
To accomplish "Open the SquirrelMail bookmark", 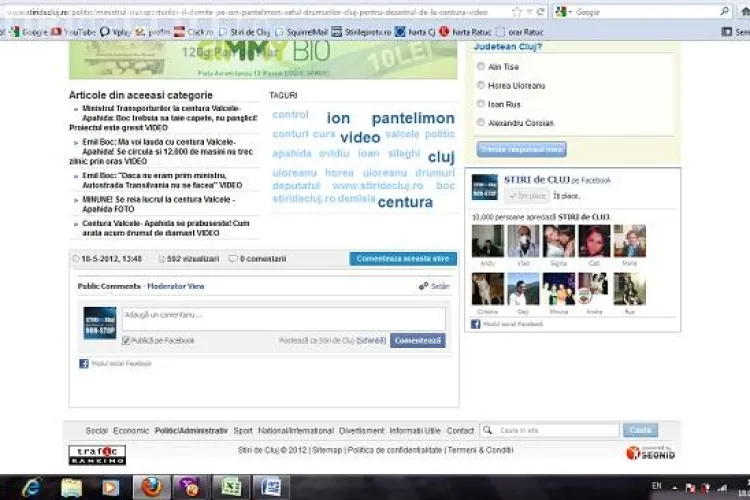I will tap(301, 32).
